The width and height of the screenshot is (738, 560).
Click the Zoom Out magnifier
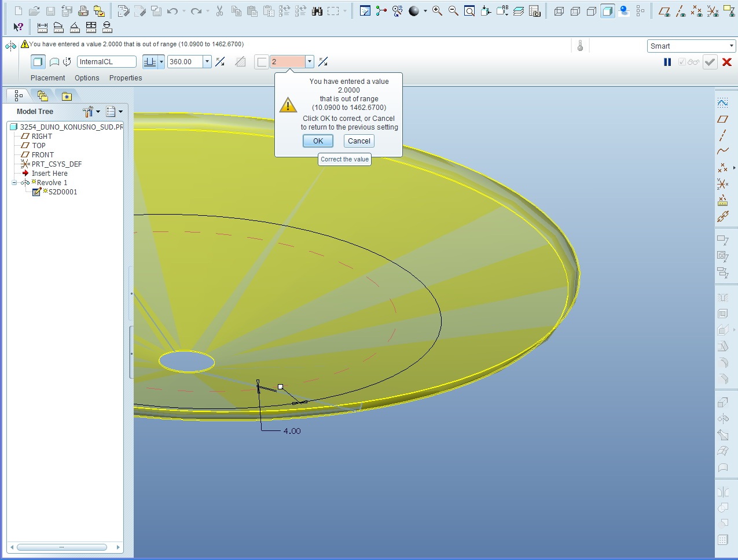453,11
